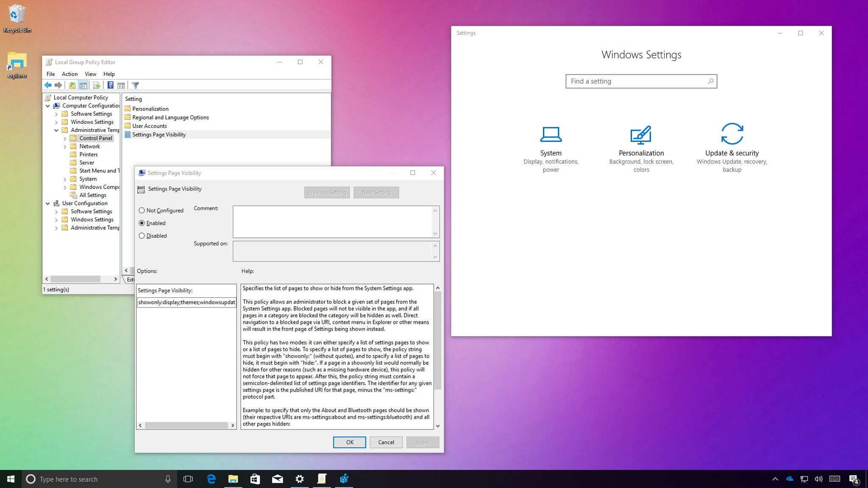
Task: Click the Help question mark toolbar icon
Action: pyautogui.click(x=110, y=85)
